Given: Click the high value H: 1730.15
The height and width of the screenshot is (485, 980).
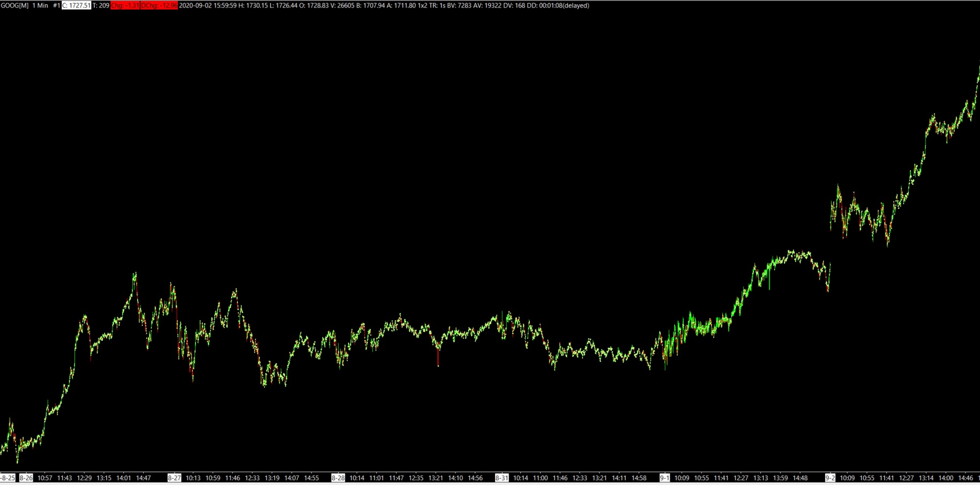Looking at the screenshot, I should tap(253, 5).
